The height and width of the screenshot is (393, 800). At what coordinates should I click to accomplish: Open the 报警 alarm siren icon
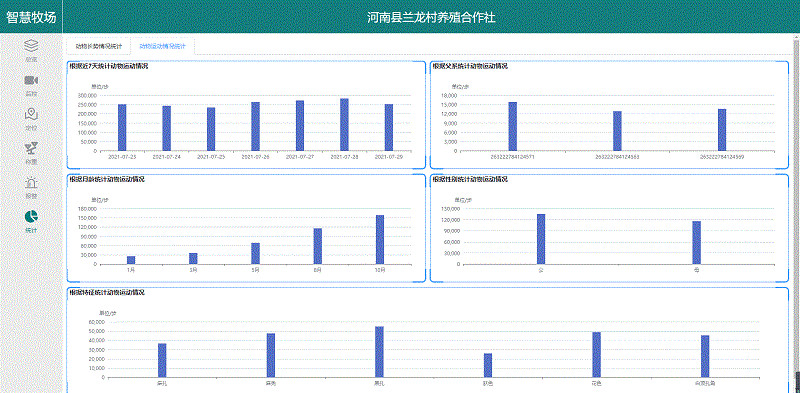point(31,182)
